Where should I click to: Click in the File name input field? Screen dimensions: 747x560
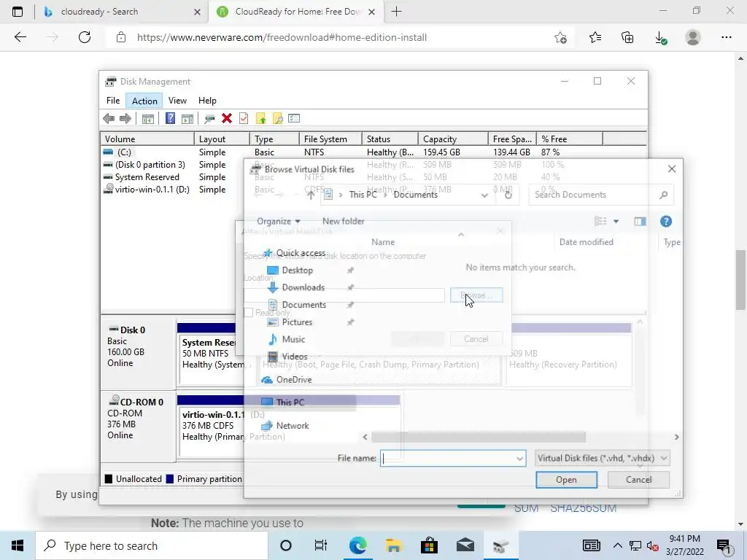click(x=447, y=459)
